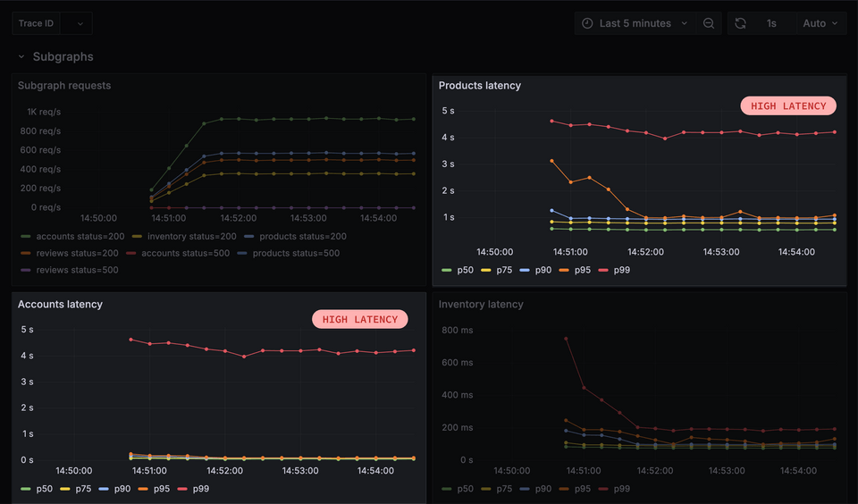Screen dimensions: 858x504
Task: Toggle p50 series in Products latency legend
Action: tap(465, 270)
